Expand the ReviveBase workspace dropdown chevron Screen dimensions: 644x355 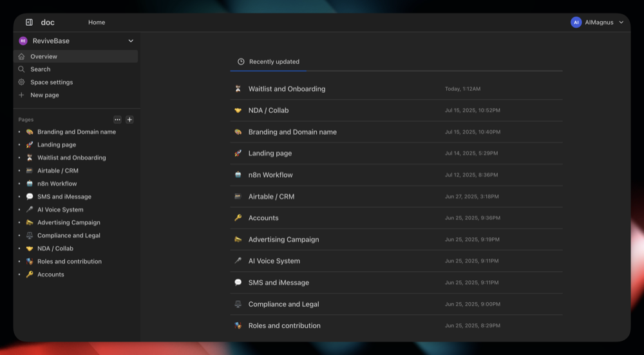point(131,41)
